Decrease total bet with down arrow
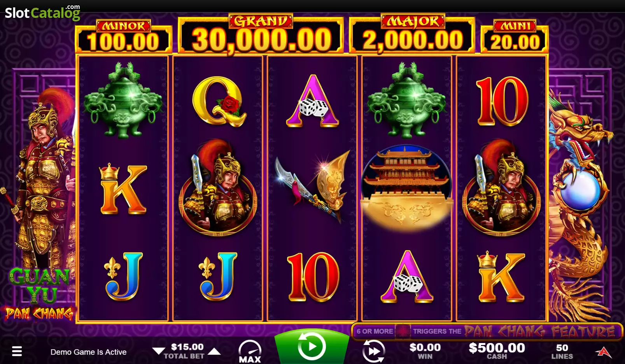The width and height of the screenshot is (625, 364). click(x=158, y=351)
